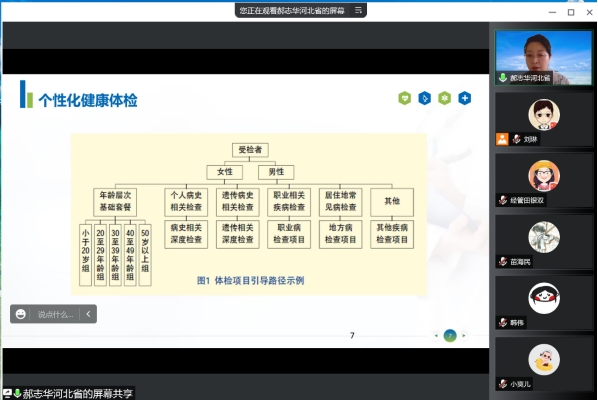598x400 pixels.
Task: Click the emoji smiley icon in chat box
Action: [20, 314]
